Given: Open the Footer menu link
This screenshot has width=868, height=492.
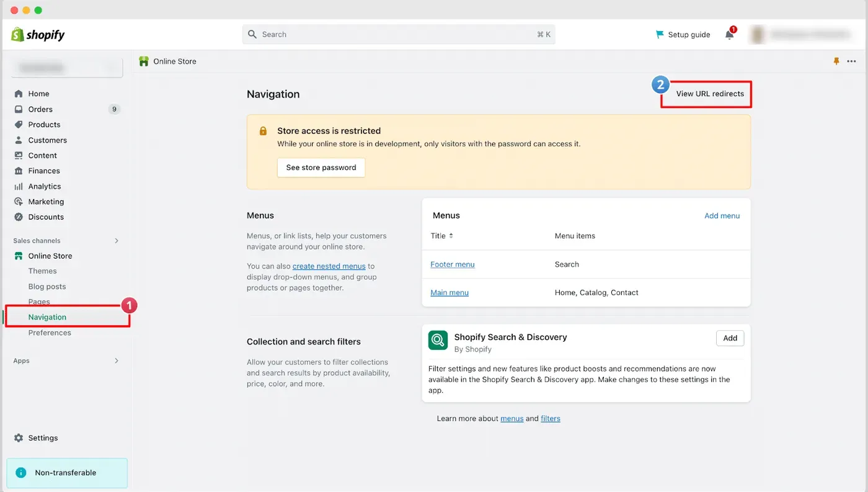Looking at the screenshot, I should coord(453,264).
